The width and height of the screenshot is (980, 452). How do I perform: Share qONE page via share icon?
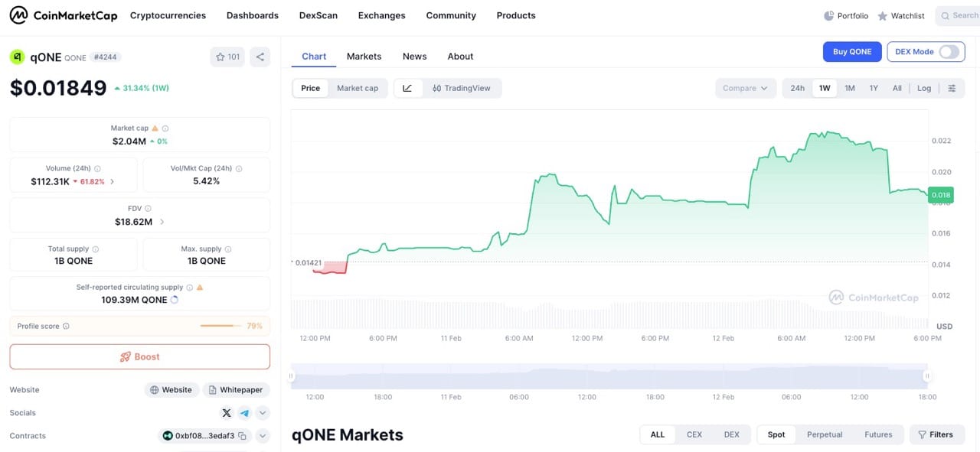(260, 57)
